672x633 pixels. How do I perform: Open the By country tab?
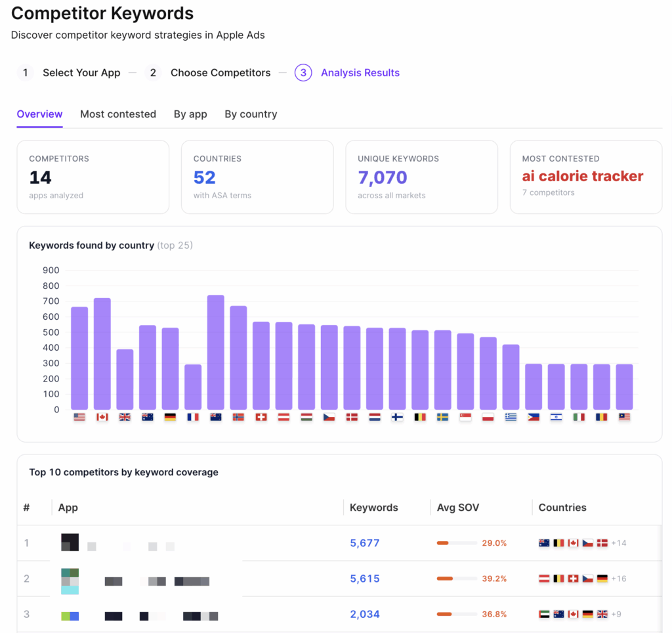pyautogui.click(x=251, y=114)
